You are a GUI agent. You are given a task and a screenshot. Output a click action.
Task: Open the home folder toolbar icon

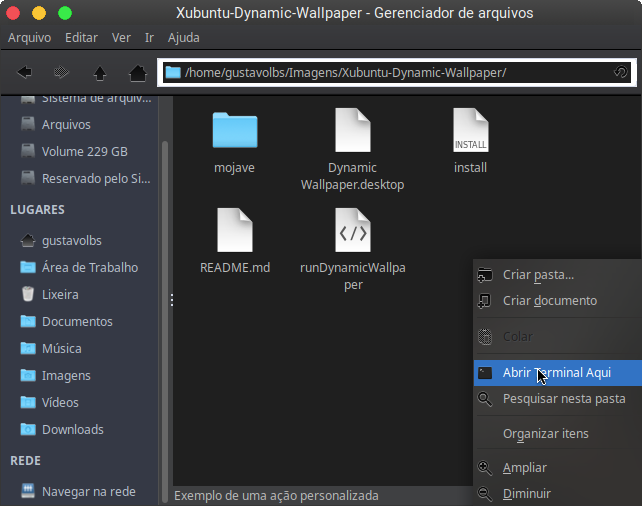click(x=138, y=73)
